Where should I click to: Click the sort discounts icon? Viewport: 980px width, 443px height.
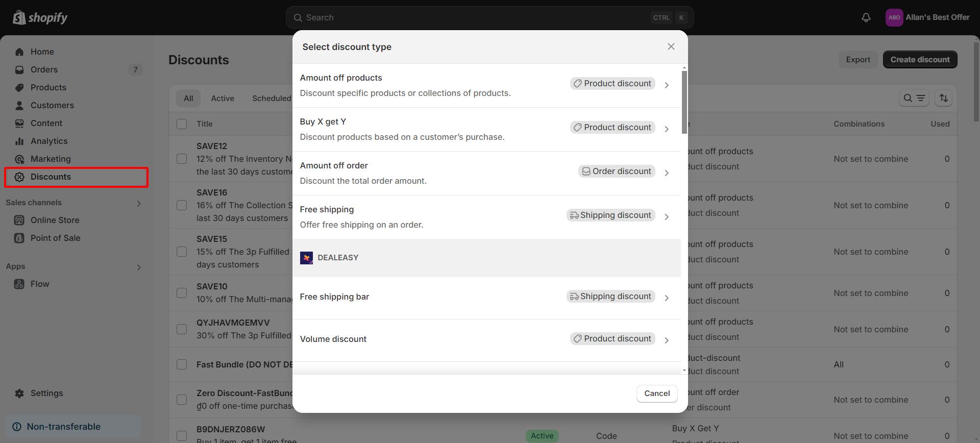coord(943,98)
